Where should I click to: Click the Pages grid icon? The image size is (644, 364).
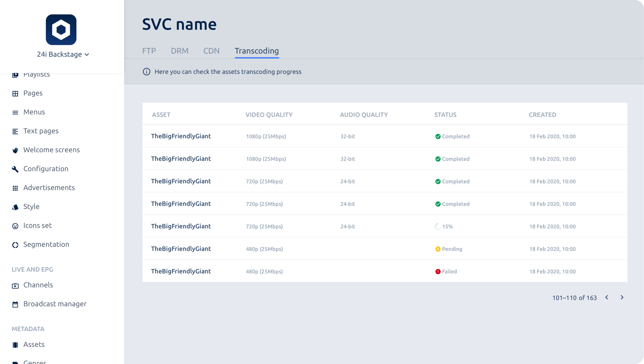click(x=15, y=93)
